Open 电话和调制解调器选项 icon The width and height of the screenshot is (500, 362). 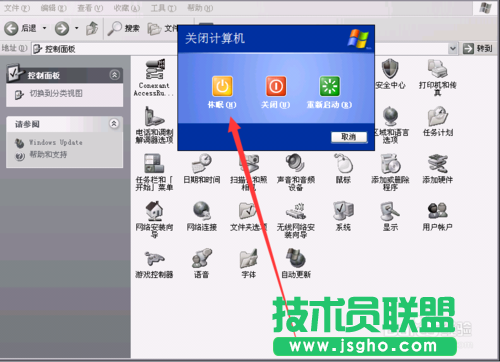pyautogui.click(x=154, y=125)
